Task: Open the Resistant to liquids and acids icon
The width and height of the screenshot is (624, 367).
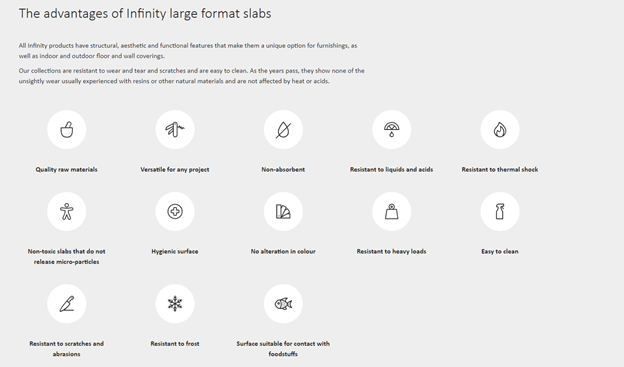Action: click(x=392, y=129)
